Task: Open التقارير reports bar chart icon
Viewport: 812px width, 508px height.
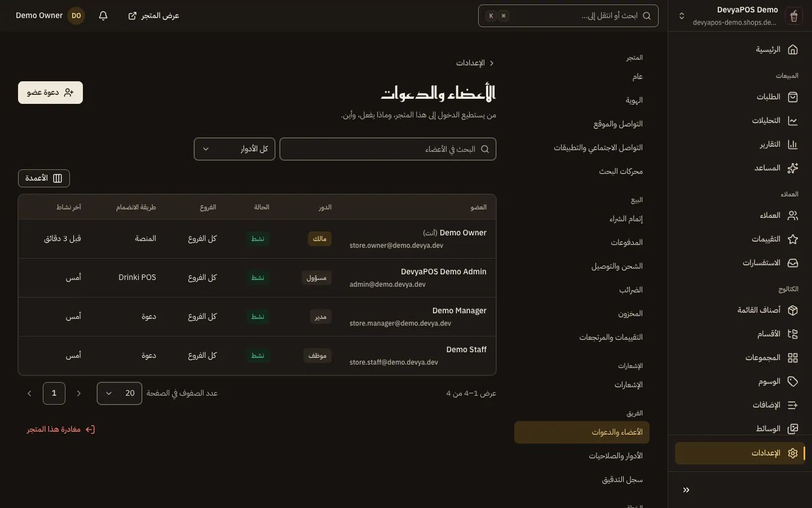Action: pyautogui.click(x=792, y=144)
